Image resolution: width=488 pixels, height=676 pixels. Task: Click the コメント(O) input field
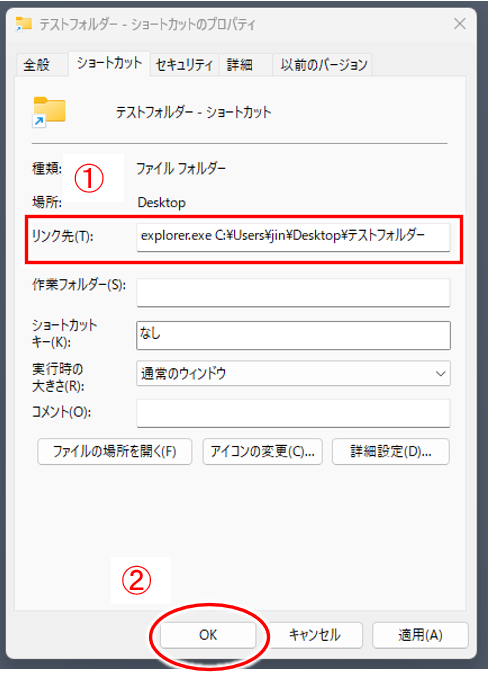tap(293, 413)
